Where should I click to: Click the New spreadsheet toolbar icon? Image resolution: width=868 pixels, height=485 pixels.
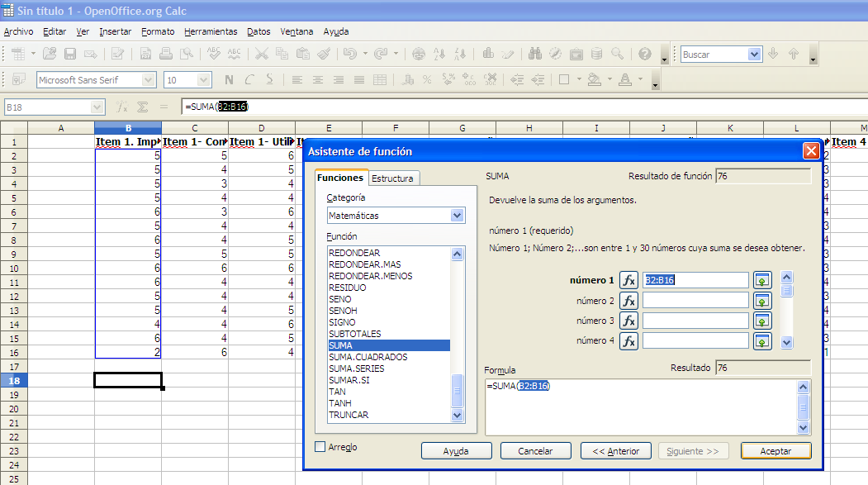coord(18,54)
